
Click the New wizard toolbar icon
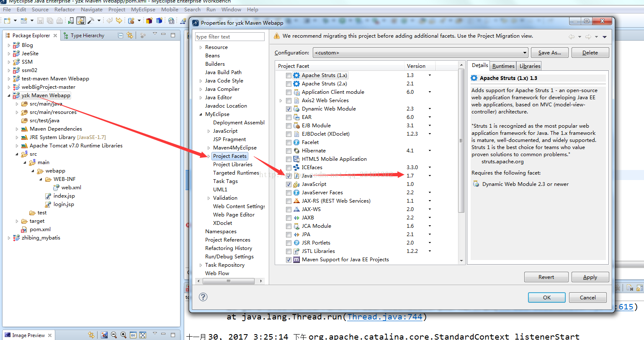click(x=7, y=20)
